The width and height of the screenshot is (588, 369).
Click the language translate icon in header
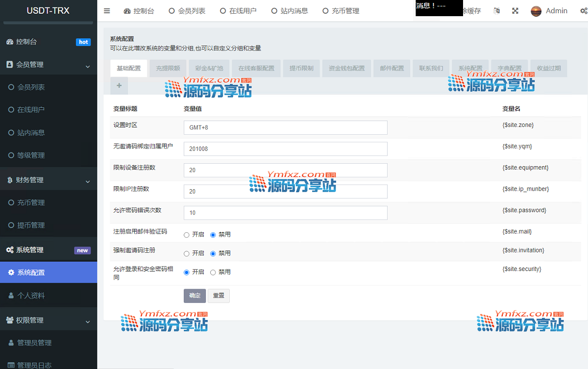tap(497, 11)
